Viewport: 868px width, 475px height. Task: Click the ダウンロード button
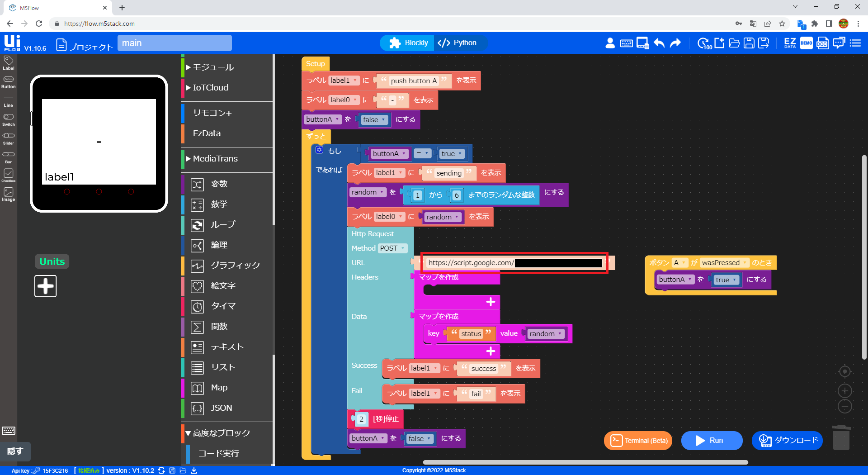pyautogui.click(x=787, y=440)
